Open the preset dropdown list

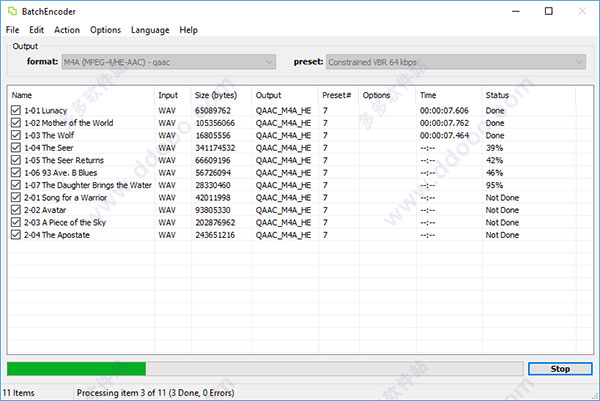(x=456, y=62)
